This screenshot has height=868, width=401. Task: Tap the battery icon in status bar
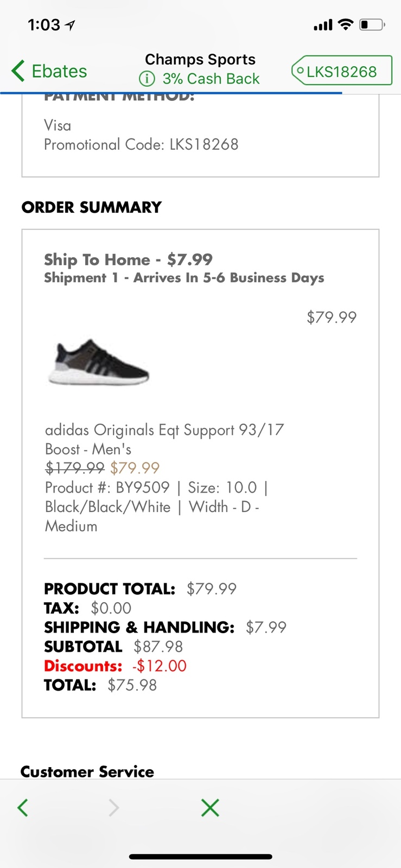[372, 24]
